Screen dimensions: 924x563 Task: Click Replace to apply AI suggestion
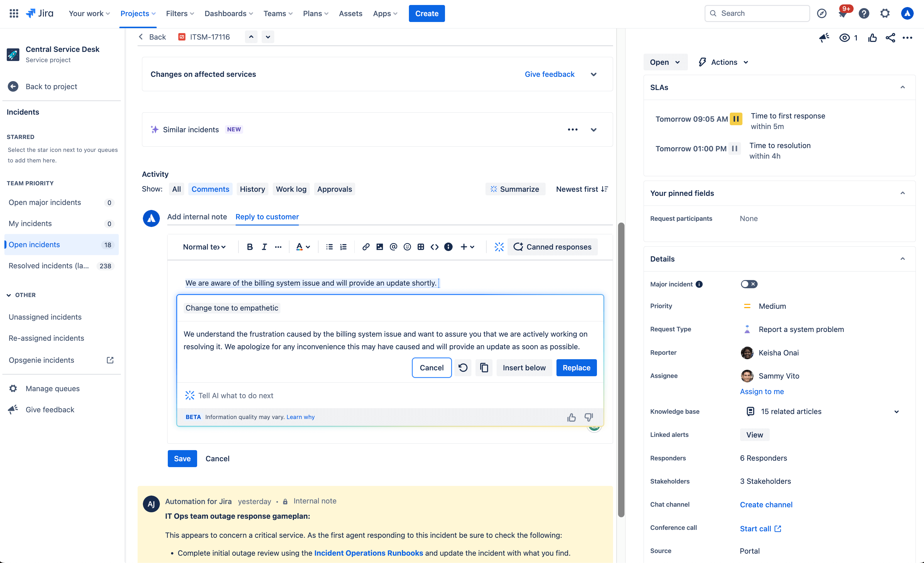[x=576, y=368]
